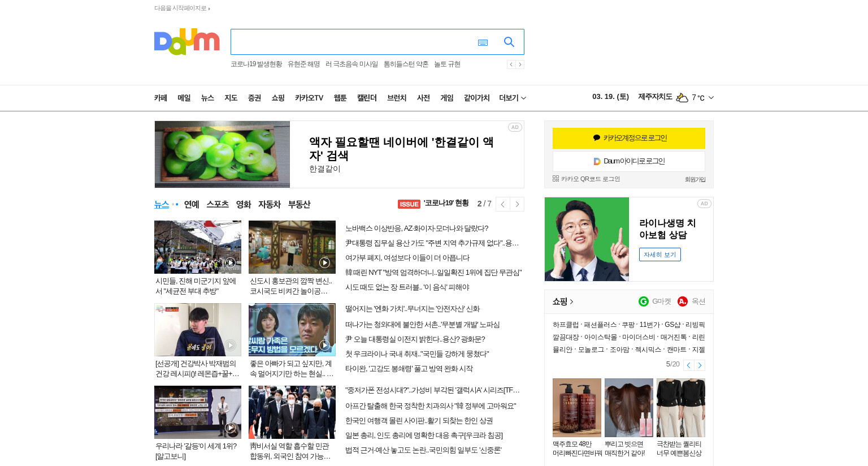Open 좋은 아빠가 되고 싶지만 thumbnail
The image size is (868, 466).
[292, 330]
